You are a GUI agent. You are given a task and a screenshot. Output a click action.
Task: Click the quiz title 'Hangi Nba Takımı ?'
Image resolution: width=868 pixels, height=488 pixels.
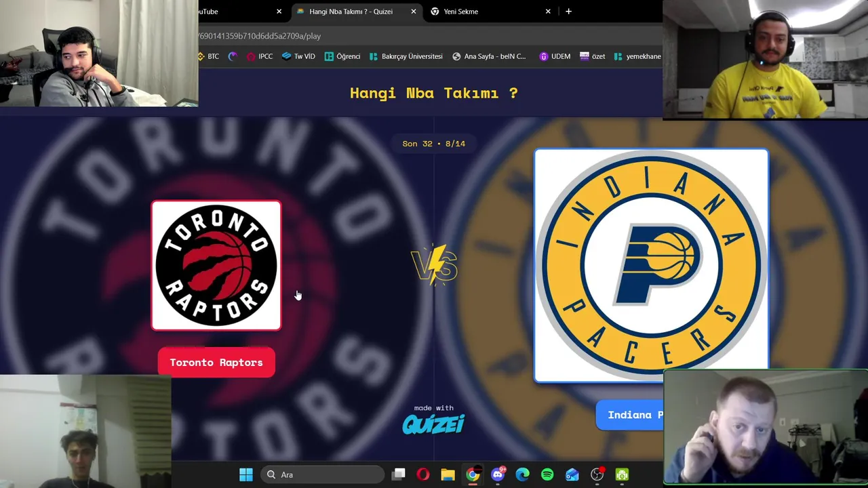click(x=434, y=93)
